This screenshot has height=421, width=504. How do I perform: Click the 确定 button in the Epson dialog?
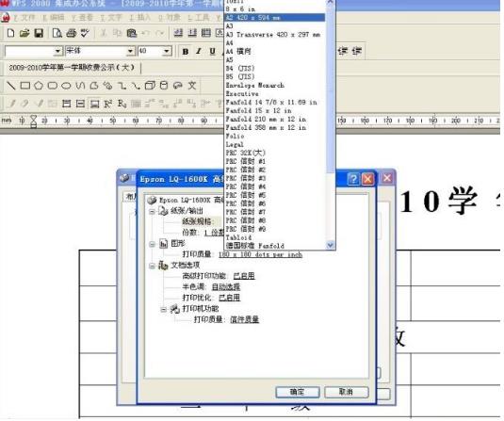(x=298, y=392)
